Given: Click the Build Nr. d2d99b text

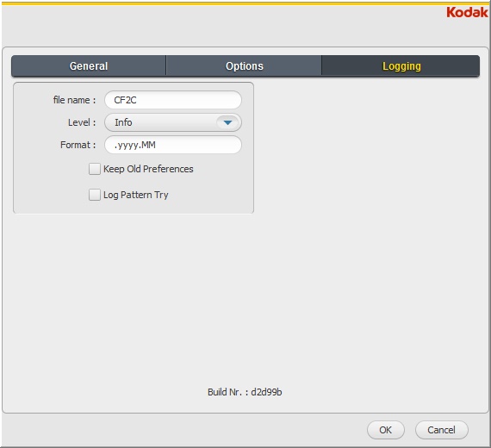Looking at the screenshot, I should [245, 392].
